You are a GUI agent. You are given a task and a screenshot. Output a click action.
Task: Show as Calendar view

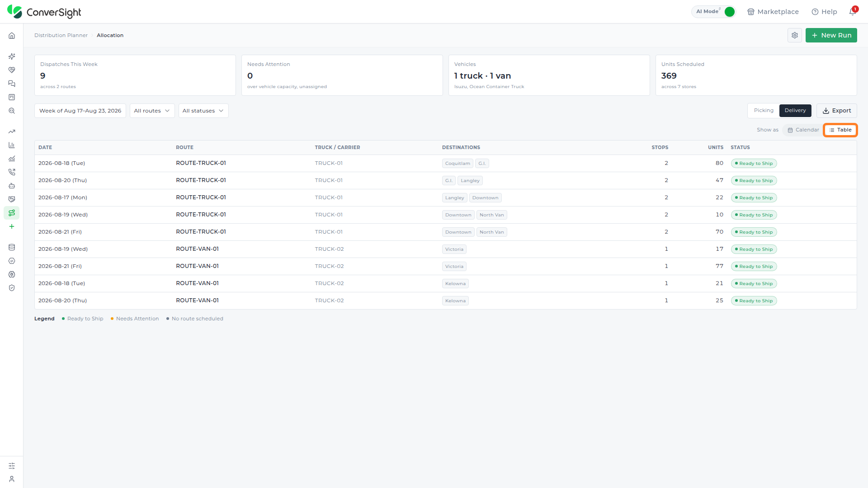click(x=803, y=130)
